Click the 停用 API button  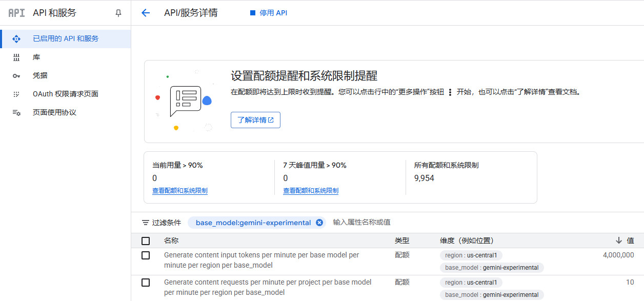pos(269,13)
